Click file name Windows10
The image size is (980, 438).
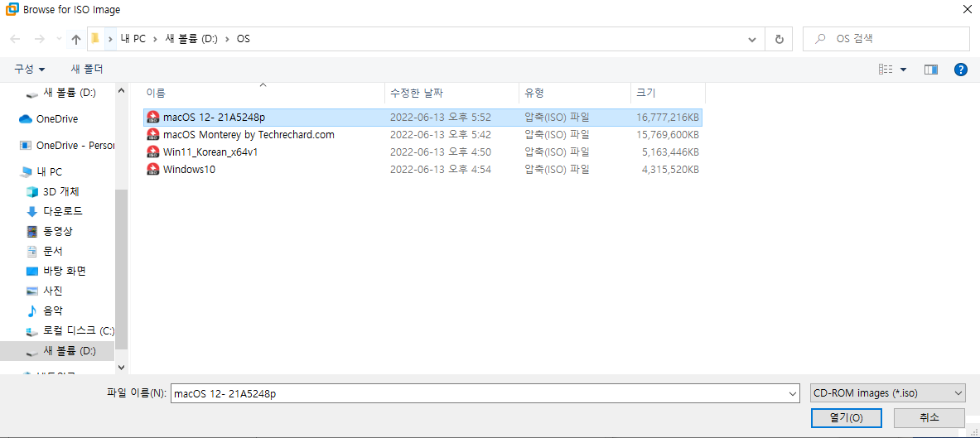190,170
